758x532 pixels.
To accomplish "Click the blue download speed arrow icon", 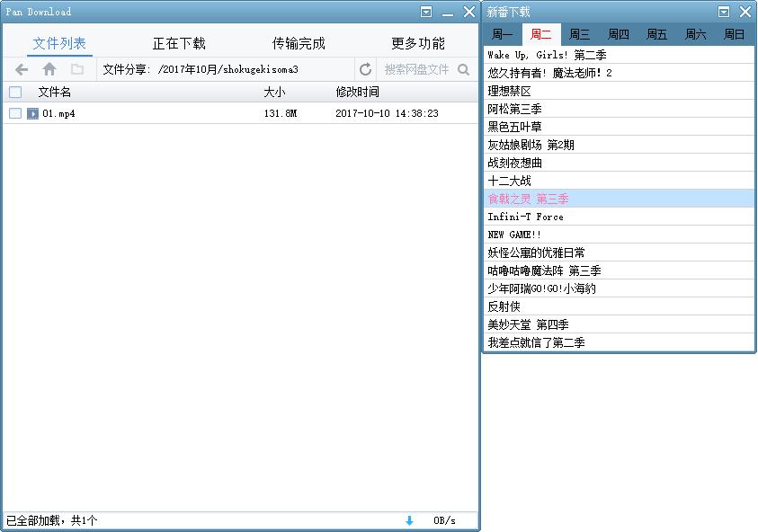I will click(x=408, y=519).
